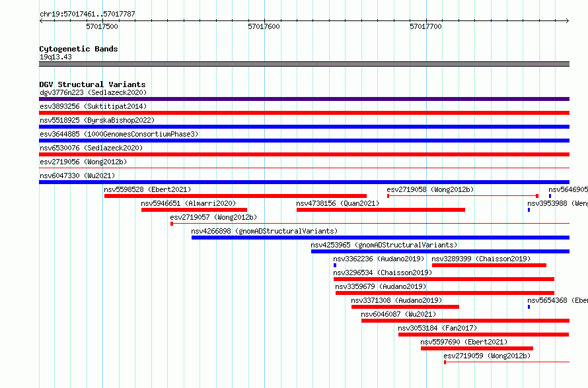Screen dimensions: 588x388
Task: Select nsv3359679 (Audano2019) label
Action: [381, 286]
